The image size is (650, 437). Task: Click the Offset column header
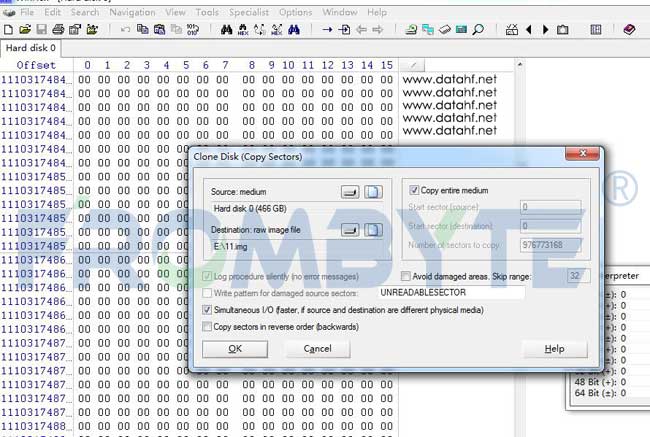[x=36, y=65]
